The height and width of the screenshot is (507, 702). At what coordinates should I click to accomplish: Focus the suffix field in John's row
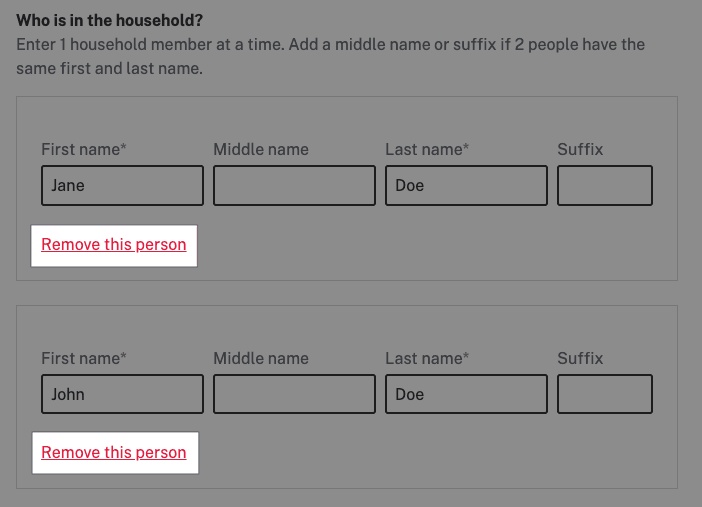click(604, 394)
